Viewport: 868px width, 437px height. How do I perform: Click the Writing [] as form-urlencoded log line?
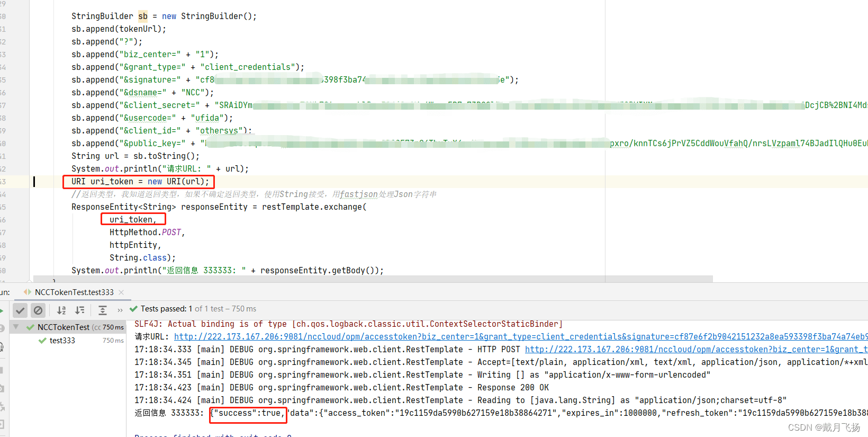(x=422, y=375)
